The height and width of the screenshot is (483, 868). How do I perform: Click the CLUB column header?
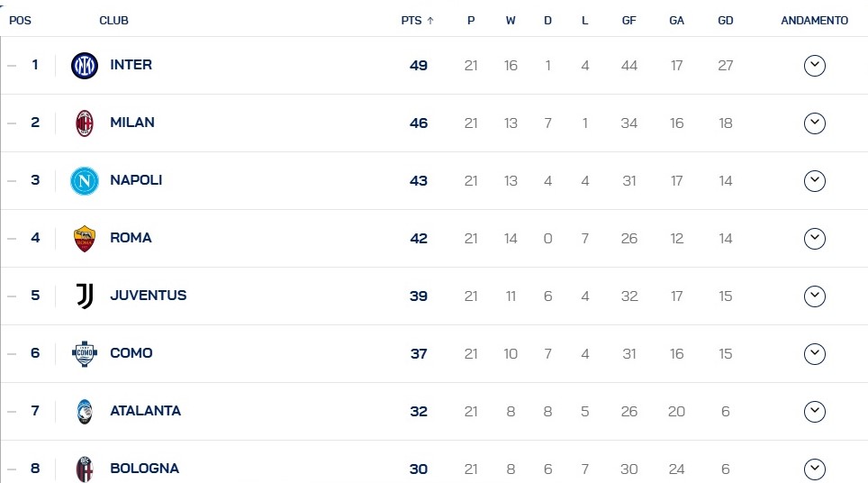[x=113, y=21]
